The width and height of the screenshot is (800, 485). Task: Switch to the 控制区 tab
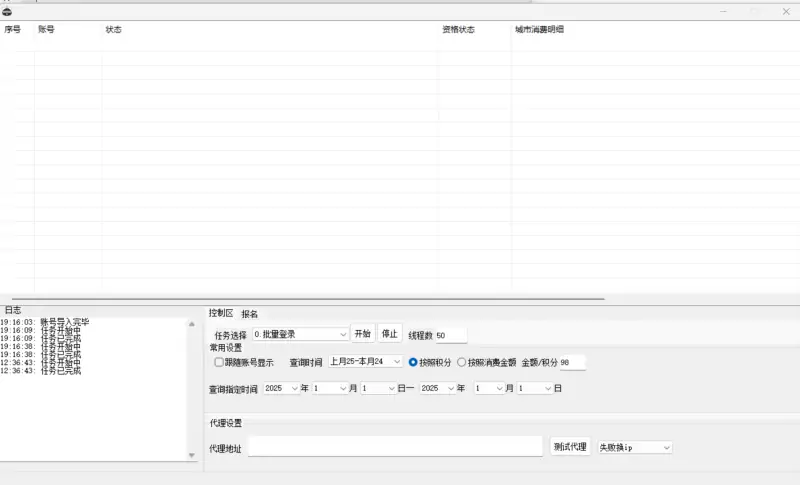[x=220, y=314]
